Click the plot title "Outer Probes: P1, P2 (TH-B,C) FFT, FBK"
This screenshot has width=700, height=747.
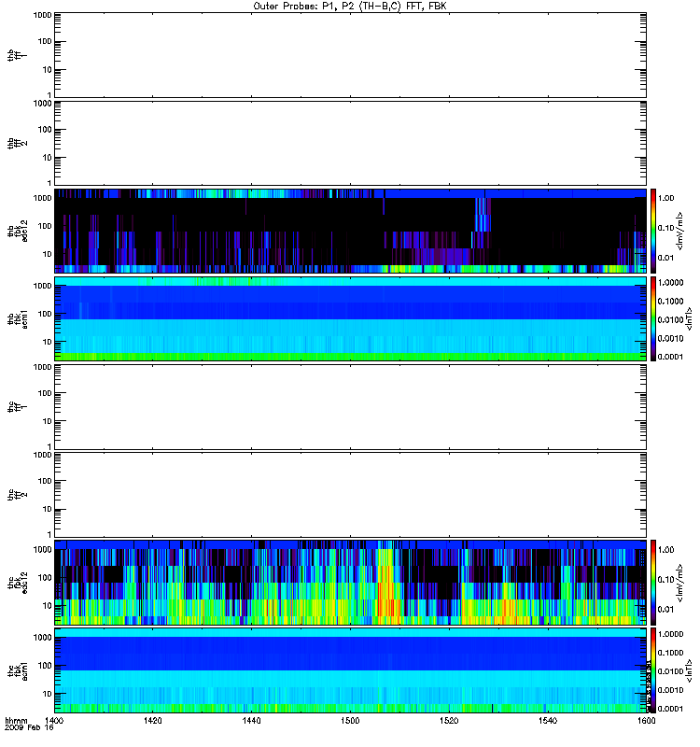click(x=350, y=7)
